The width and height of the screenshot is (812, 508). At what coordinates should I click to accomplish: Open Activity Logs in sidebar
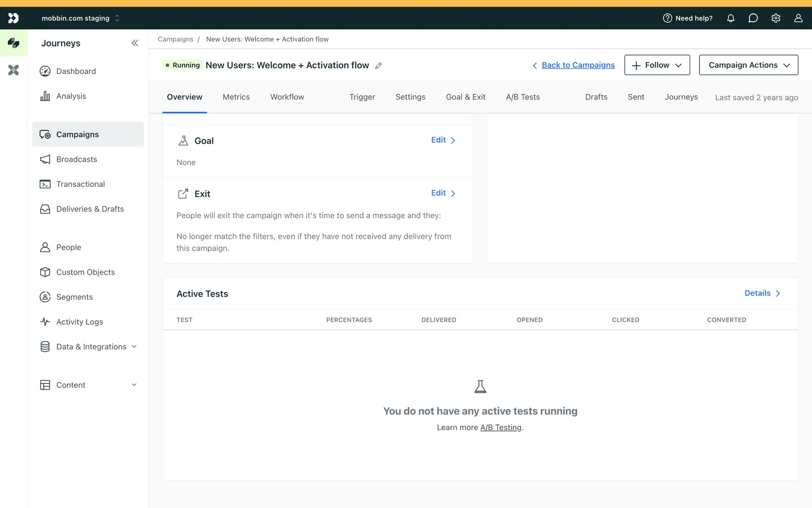[80, 322]
